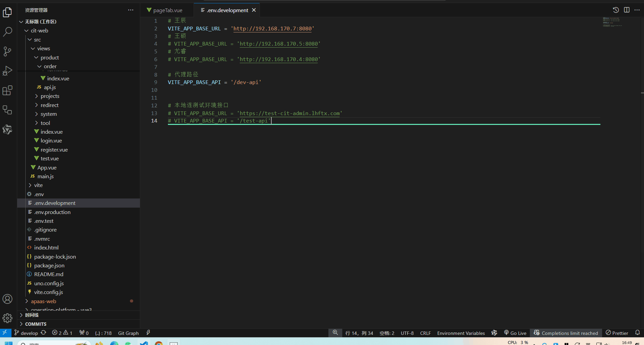Viewport: 644px width, 345px height.
Task: Open the Source Control view
Action: (x=7, y=51)
